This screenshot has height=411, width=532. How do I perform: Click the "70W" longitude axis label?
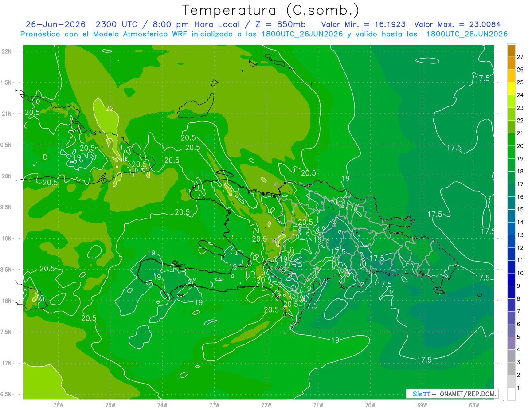370,405
